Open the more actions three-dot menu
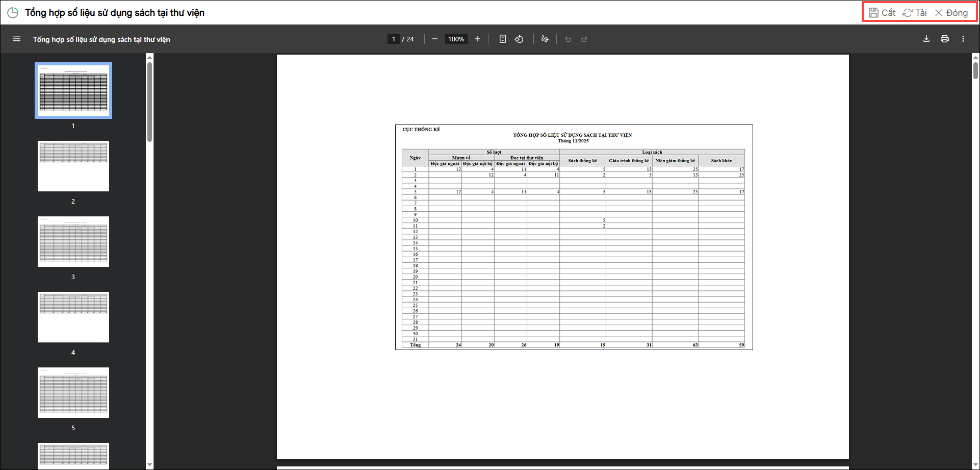980x470 pixels. [x=963, y=39]
